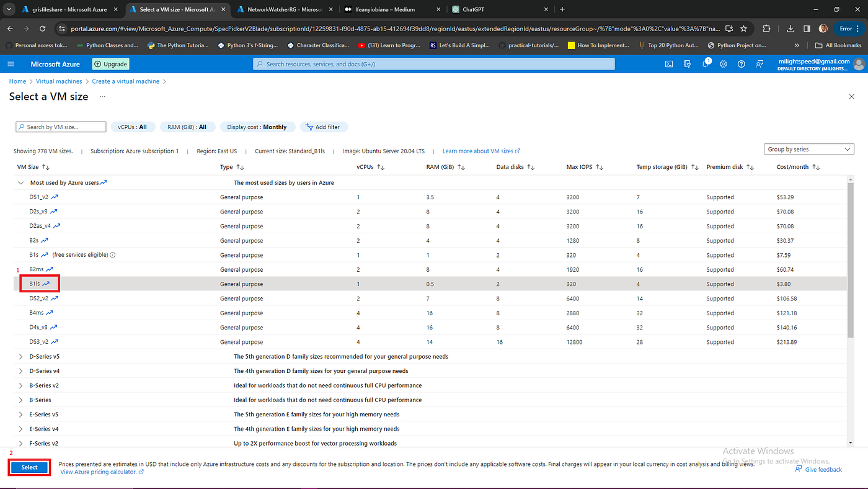Sort by Max IOPS column
This screenshot has width=868, height=489.
coord(585,167)
